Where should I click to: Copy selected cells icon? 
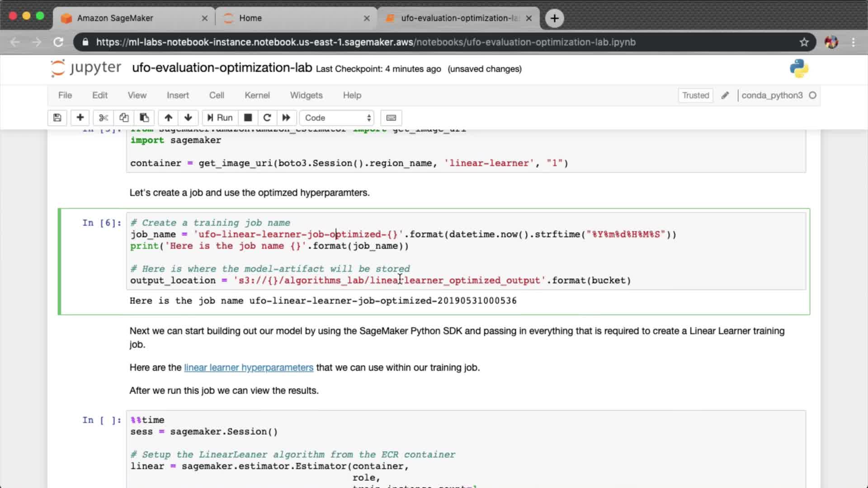tap(124, 118)
